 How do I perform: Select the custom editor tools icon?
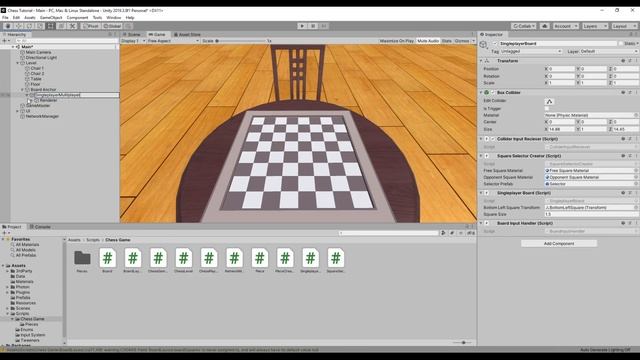click(72, 26)
